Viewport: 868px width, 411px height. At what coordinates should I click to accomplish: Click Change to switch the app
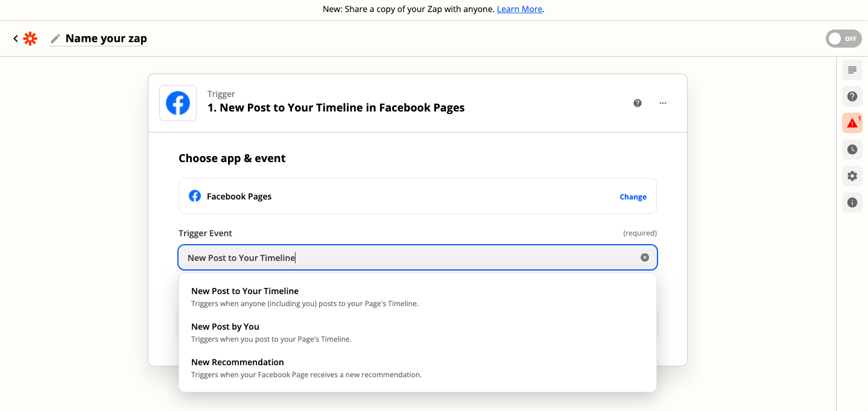(x=633, y=196)
